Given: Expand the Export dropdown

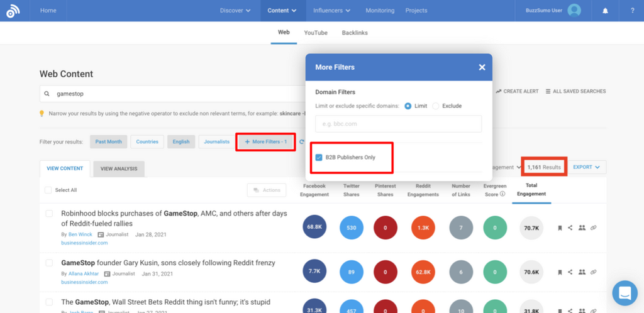Looking at the screenshot, I should [x=589, y=167].
